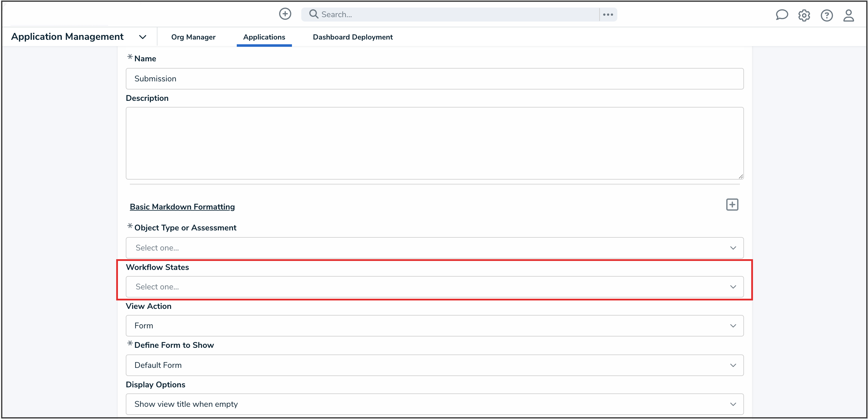Click the add new item plus icon
Viewport: 868px width, 419px height.
pyautogui.click(x=285, y=14)
